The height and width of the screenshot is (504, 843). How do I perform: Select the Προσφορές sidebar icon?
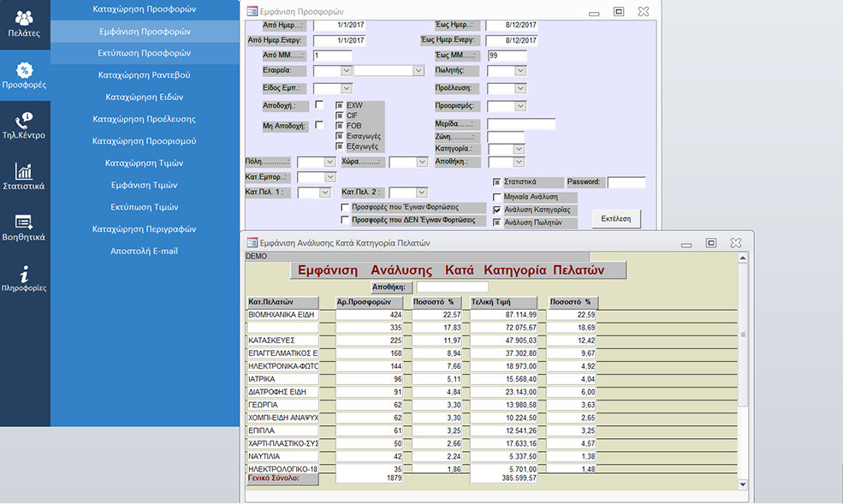(x=25, y=75)
